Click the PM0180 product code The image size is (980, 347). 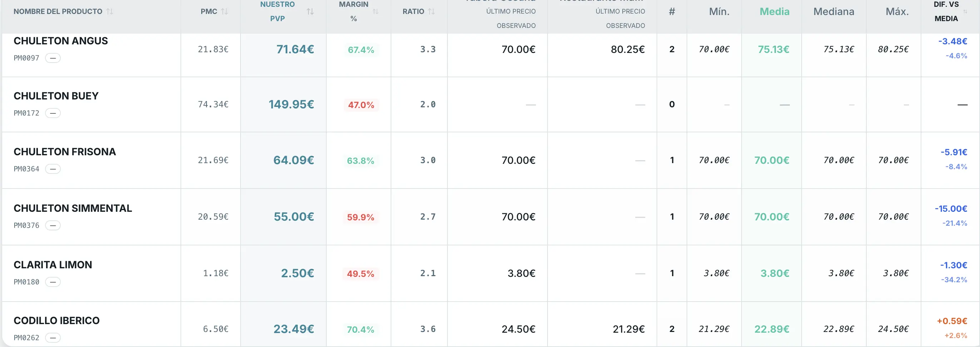click(26, 282)
